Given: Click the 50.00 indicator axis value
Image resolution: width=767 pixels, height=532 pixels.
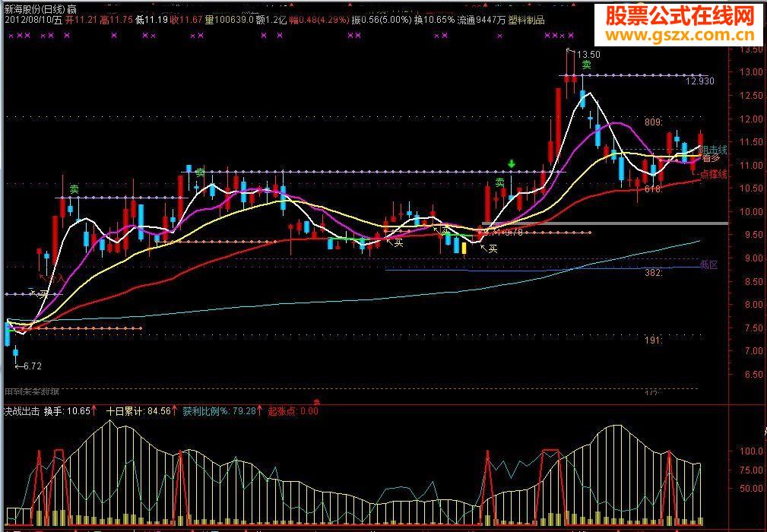Looking at the screenshot, I should click(751, 489).
